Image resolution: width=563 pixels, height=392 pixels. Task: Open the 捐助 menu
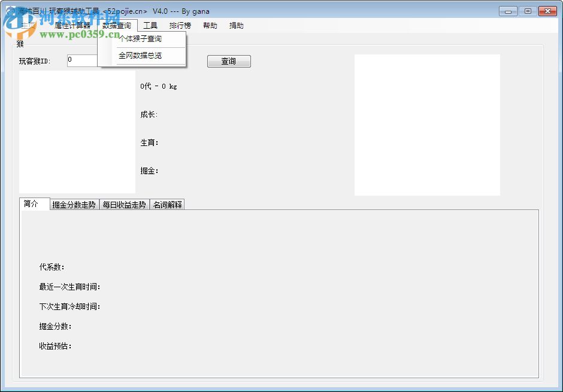click(x=237, y=25)
